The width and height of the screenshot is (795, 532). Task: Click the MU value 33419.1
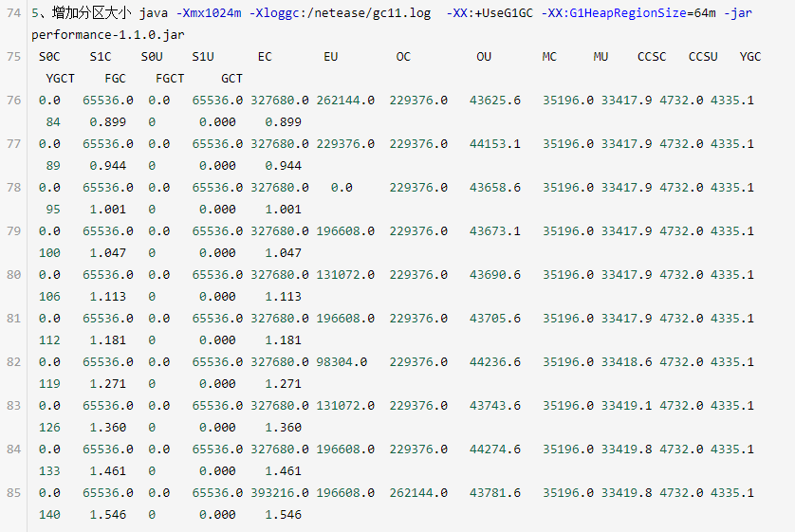(x=627, y=405)
